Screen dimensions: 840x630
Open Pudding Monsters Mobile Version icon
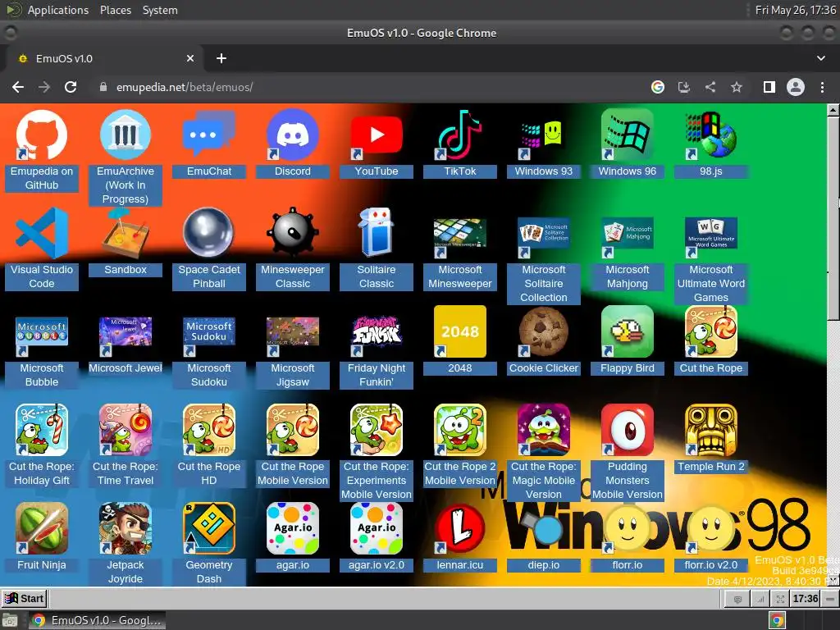pos(627,430)
